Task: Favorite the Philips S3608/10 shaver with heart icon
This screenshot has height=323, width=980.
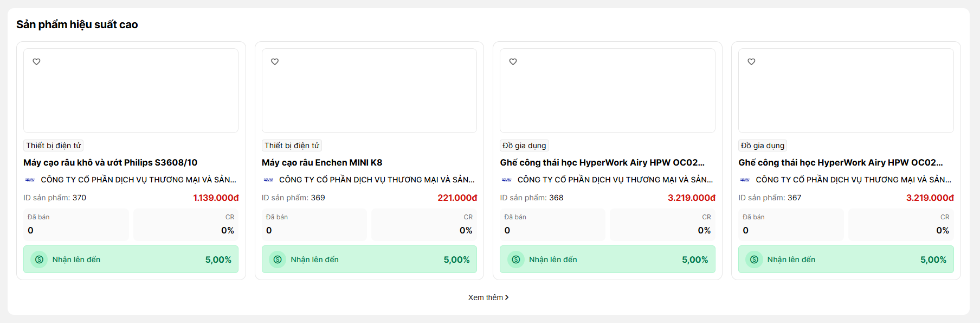Action: [36, 62]
